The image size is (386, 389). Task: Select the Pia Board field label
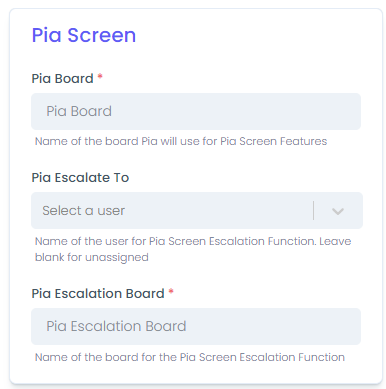pos(62,79)
